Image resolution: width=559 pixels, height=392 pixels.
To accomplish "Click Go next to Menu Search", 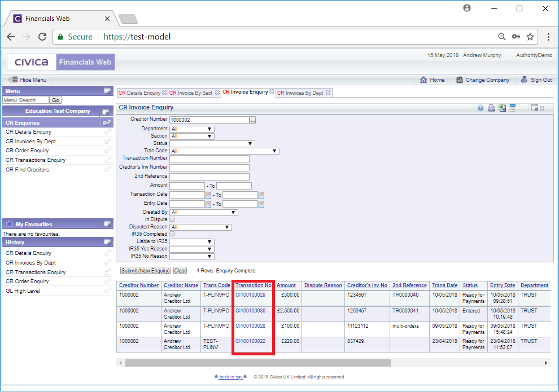I will coord(55,100).
